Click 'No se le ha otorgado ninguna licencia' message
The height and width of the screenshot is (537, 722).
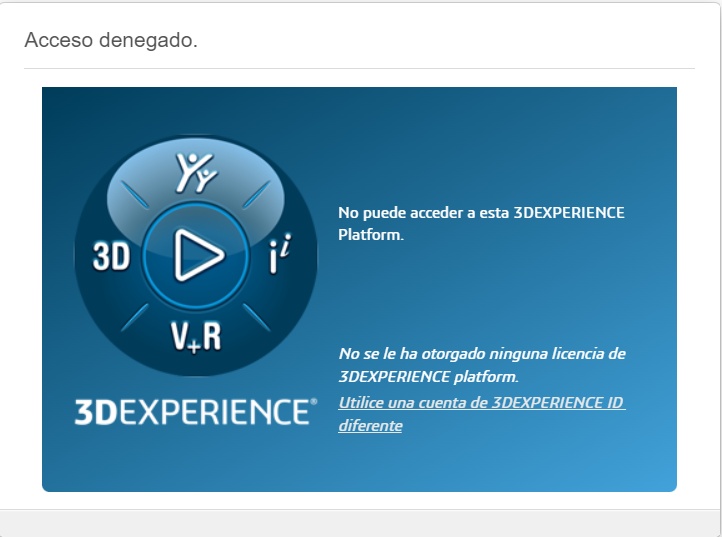coord(482,365)
